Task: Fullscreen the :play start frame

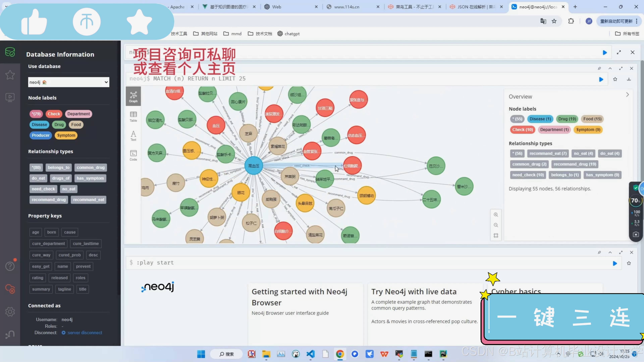Action: (x=621, y=253)
